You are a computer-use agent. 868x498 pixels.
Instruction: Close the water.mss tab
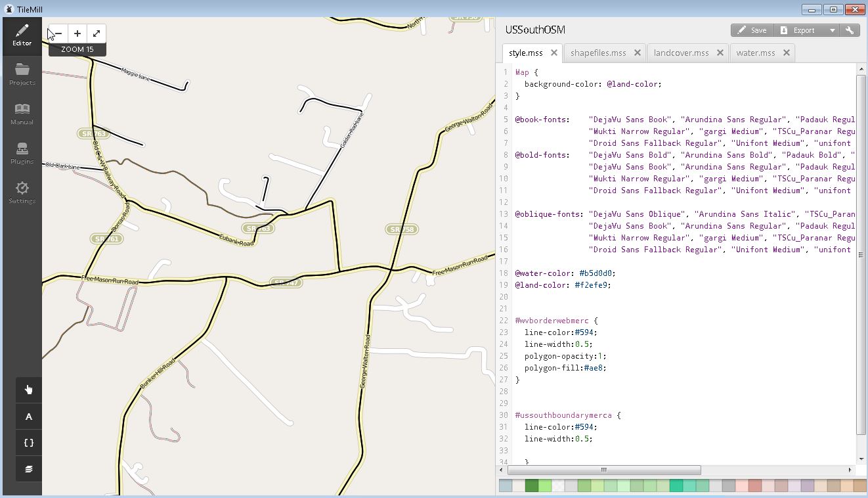point(787,53)
